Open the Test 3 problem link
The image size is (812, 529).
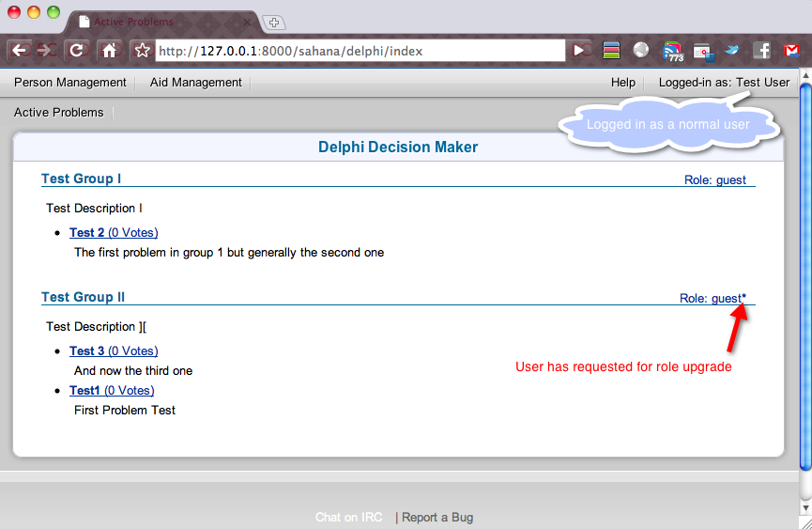87,351
